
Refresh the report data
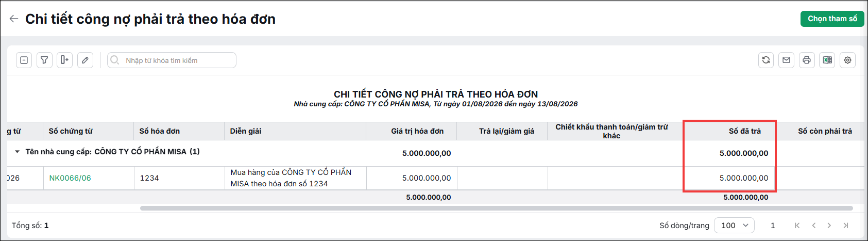766,60
